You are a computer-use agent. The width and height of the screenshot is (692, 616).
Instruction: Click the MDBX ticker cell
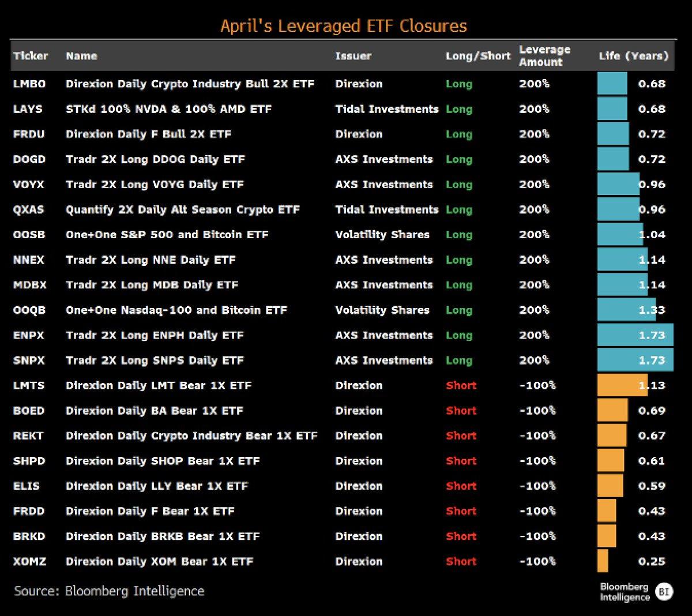click(30, 285)
